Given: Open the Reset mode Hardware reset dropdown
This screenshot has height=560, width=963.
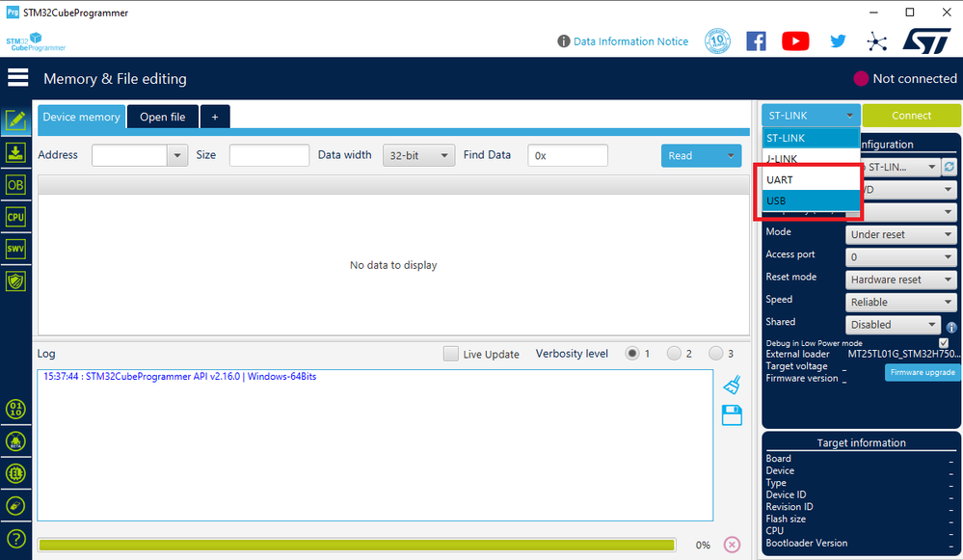Looking at the screenshot, I should [901, 280].
